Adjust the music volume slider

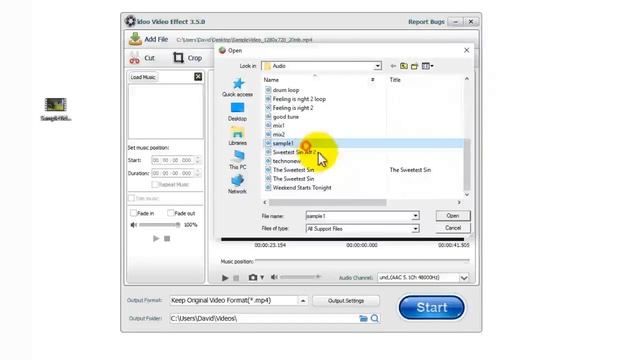coord(160,225)
